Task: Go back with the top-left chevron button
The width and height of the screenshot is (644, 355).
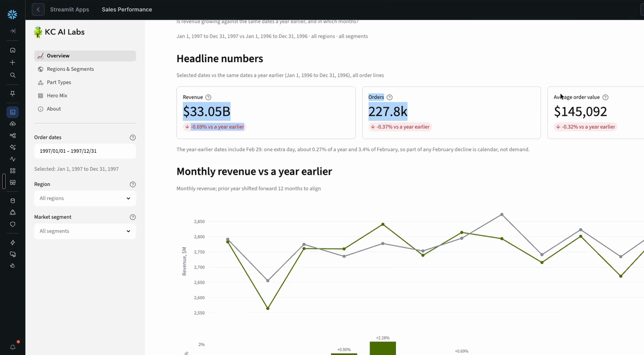Action: pyautogui.click(x=38, y=10)
